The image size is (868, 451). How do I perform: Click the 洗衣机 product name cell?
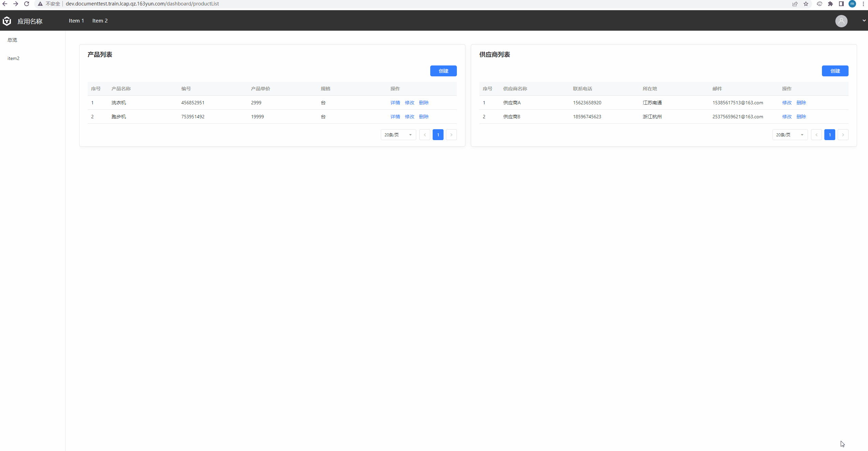pyautogui.click(x=119, y=103)
